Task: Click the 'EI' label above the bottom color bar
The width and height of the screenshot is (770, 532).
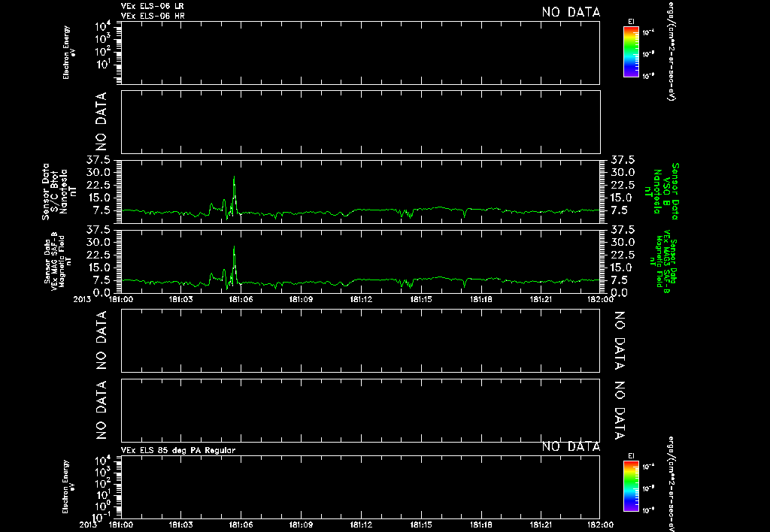Action: [x=631, y=456]
